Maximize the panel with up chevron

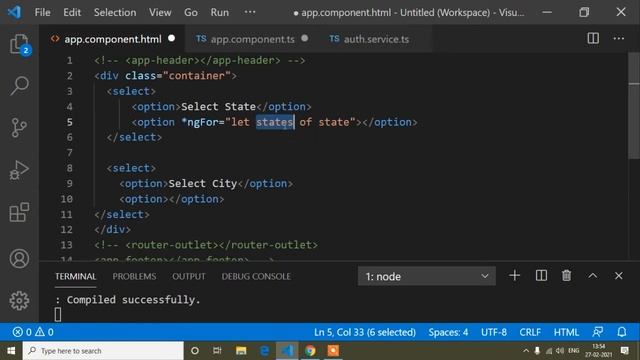click(x=593, y=276)
